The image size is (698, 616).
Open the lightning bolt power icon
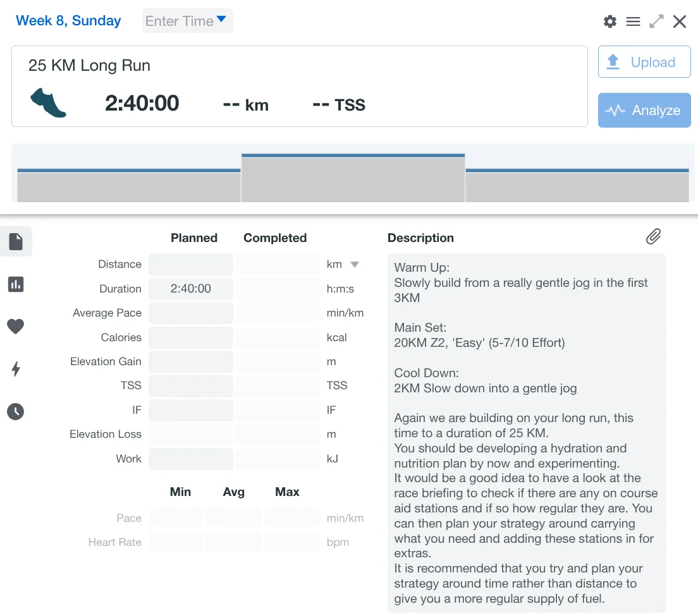tap(16, 369)
